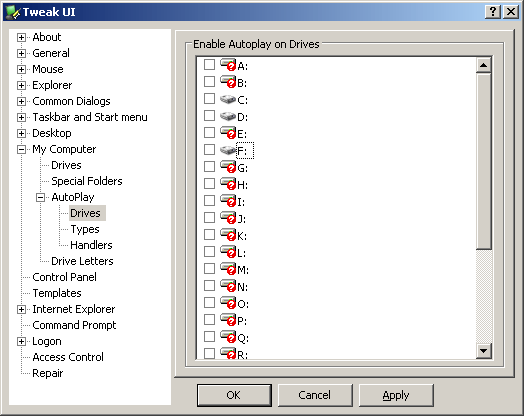This screenshot has height=416, width=524.
Task: Click drive list scrollbar thumb
Action: [x=484, y=161]
